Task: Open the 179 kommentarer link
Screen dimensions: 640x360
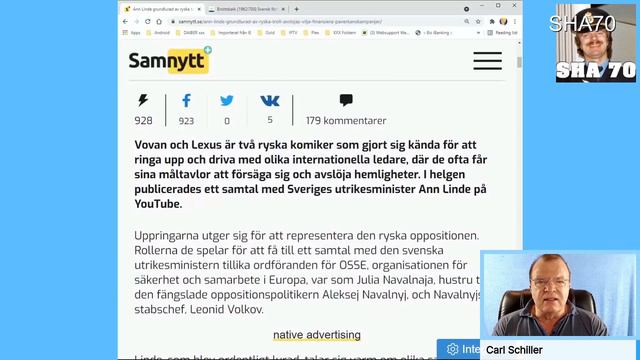Action: [x=346, y=121]
